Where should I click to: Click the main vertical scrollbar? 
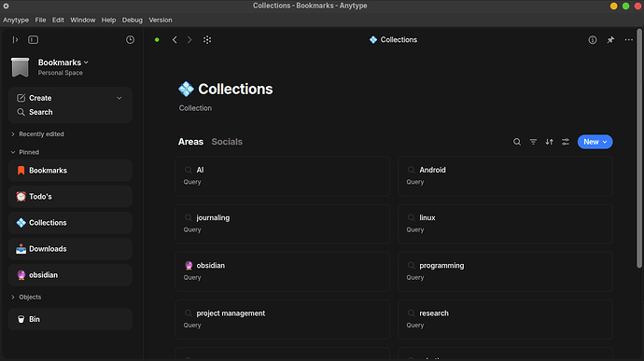coord(639,148)
